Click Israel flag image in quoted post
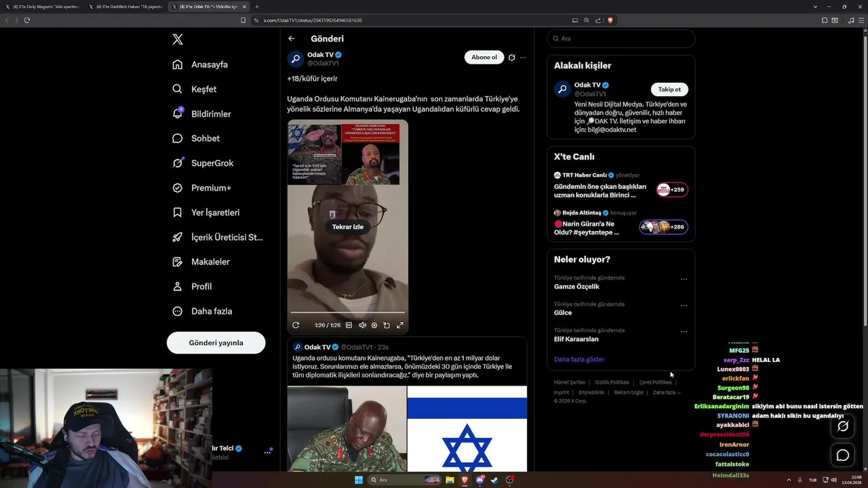Image resolution: width=868 pixels, height=488 pixels. (x=467, y=429)
